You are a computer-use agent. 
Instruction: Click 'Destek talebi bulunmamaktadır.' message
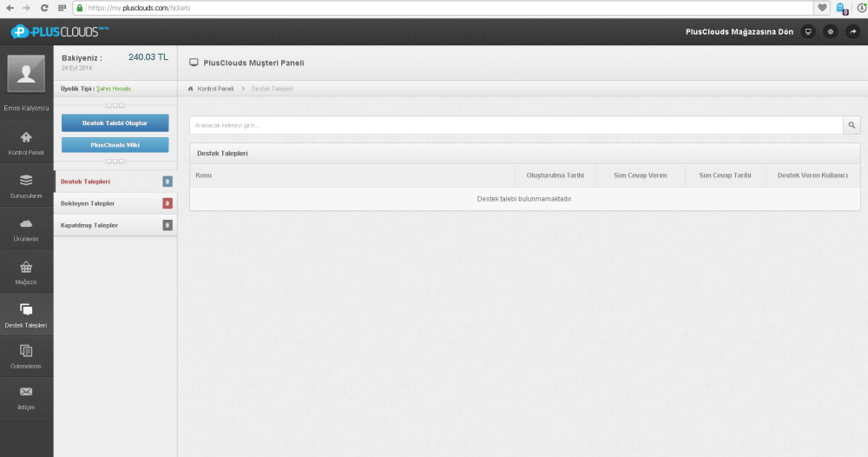click(x=525, y=199)
